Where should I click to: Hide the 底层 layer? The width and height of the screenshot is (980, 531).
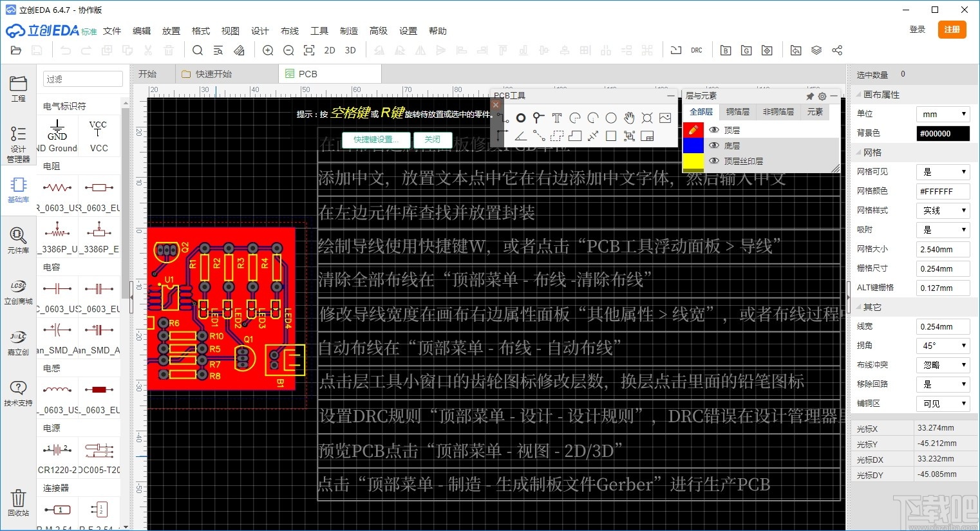714,145
